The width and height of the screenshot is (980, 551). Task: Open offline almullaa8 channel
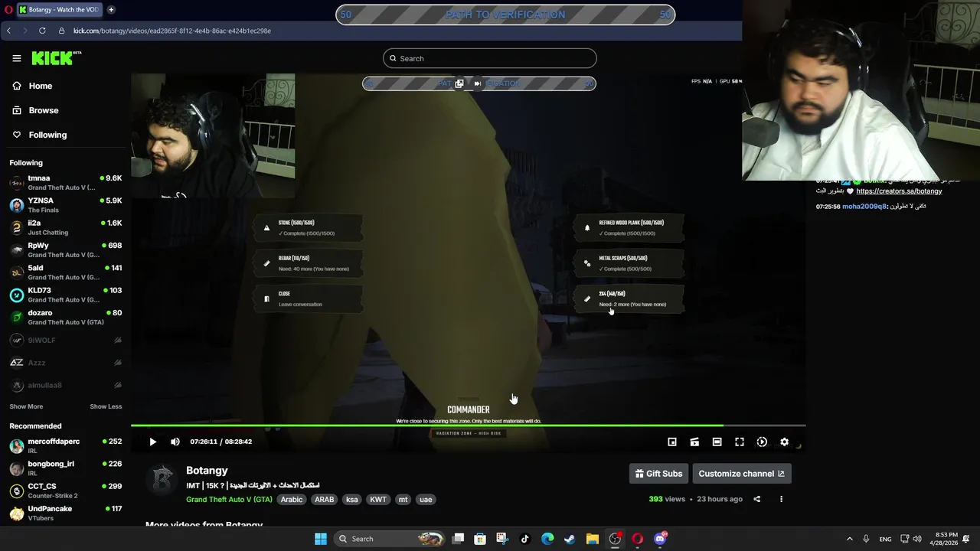tap(65, 385)
